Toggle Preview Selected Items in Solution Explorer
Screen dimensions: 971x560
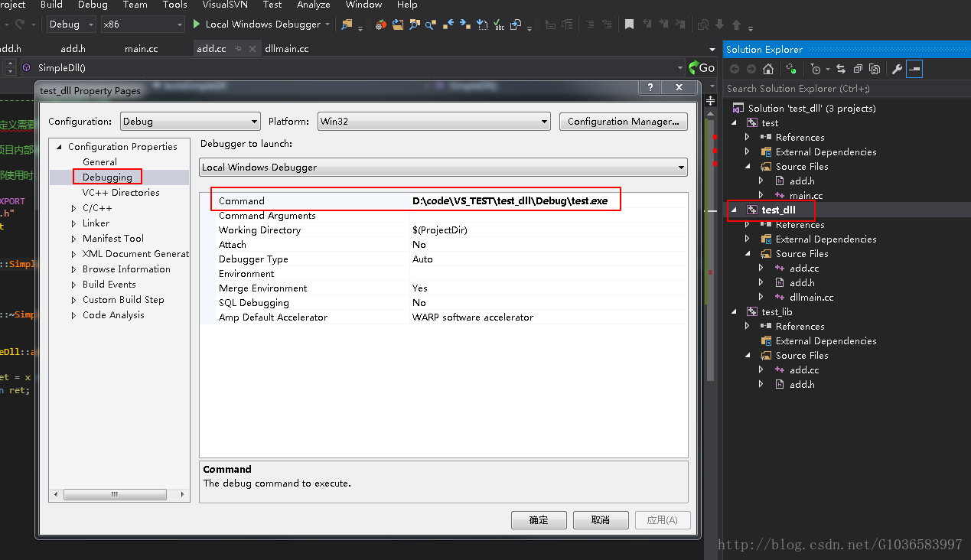pos(914,69)
